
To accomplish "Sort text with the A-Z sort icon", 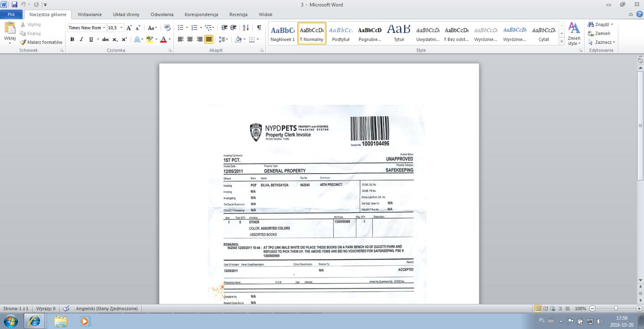I will pos(246,27).
